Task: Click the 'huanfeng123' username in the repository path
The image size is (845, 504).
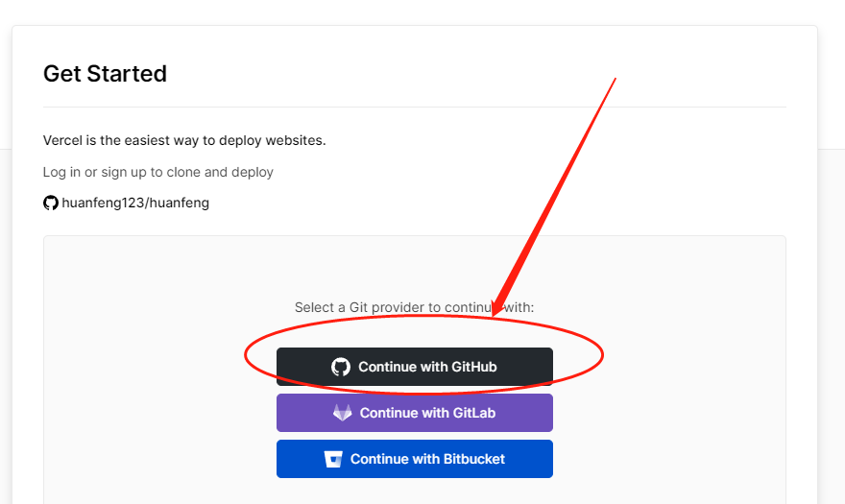Action: click(x=98, y=203)
